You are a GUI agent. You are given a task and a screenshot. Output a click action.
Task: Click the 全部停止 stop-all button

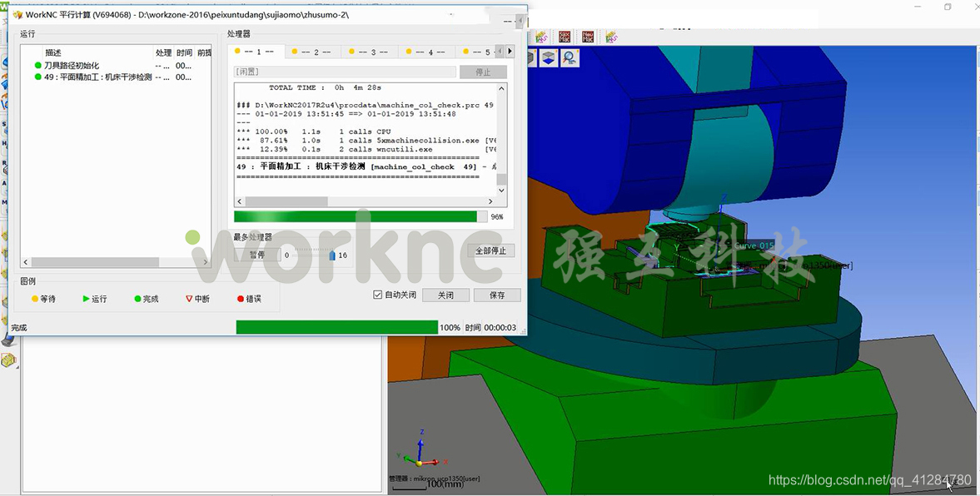490,250
